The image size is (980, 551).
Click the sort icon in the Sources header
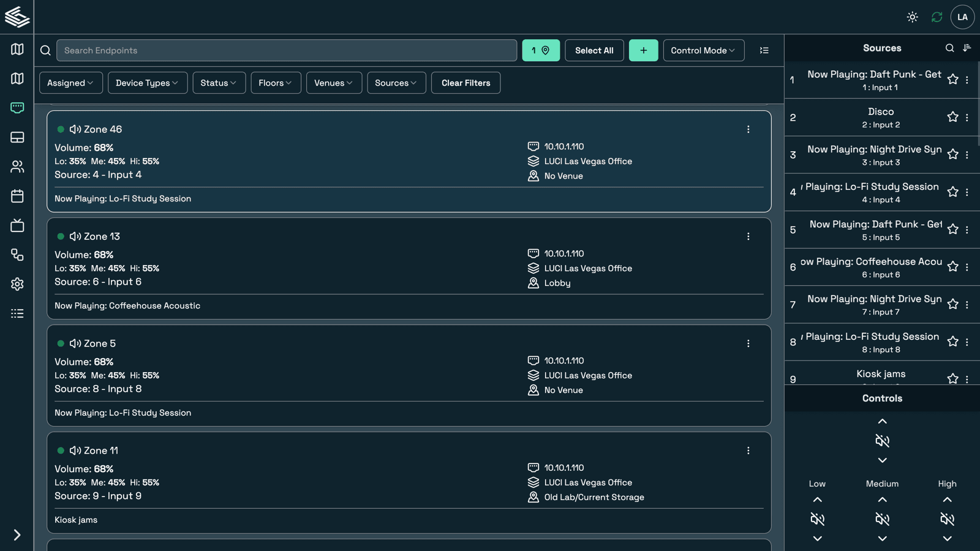pyautogui.click(x=967, y=48)
